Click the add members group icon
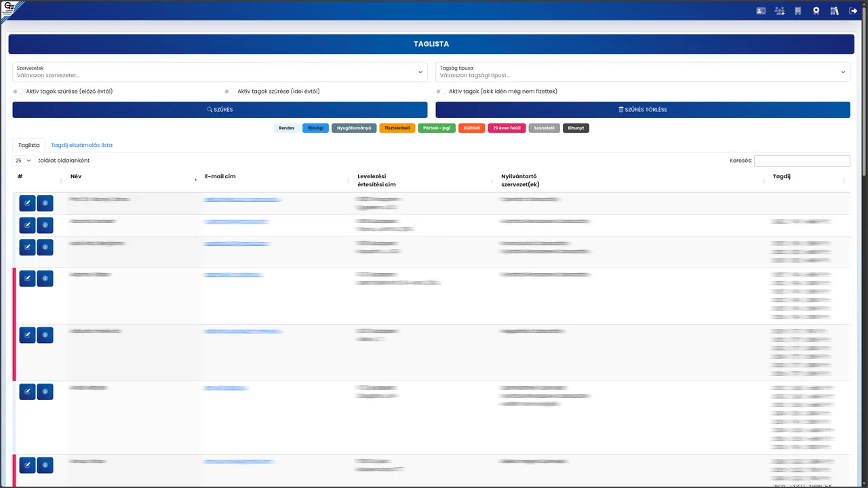Viewport: 868px width, 488px height. click(779, 11)
